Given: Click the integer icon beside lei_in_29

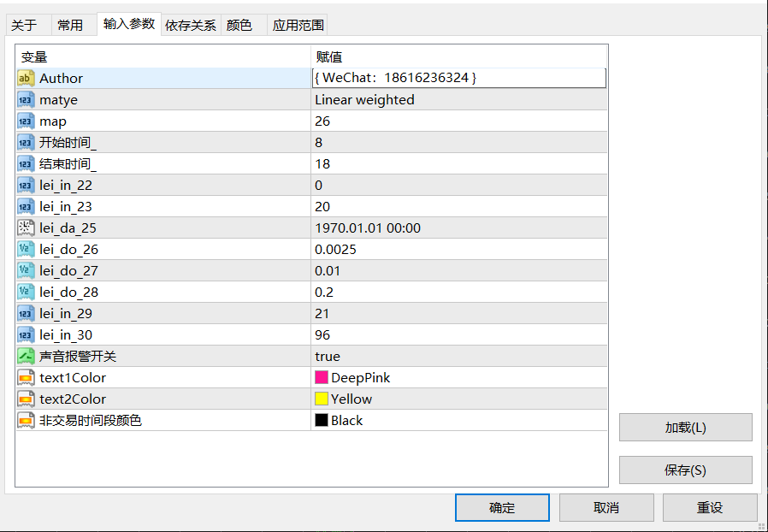Looking at the screenshot, I should pyautogui.click(x=26, y=314).
